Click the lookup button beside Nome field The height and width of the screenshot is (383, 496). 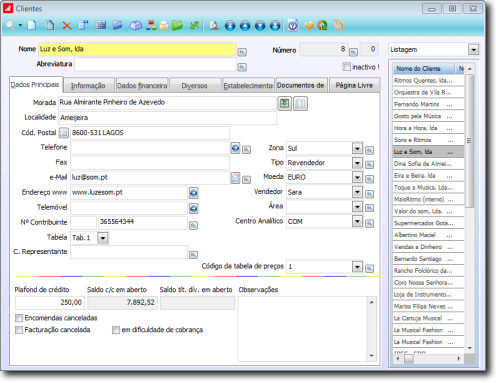tap(242, 52)
